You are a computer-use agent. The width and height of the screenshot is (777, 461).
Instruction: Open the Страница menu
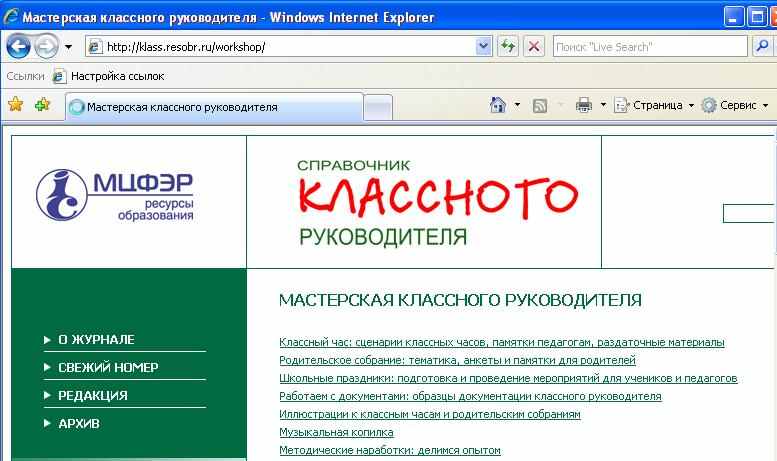pyautogui.click(x=654, y=105)
